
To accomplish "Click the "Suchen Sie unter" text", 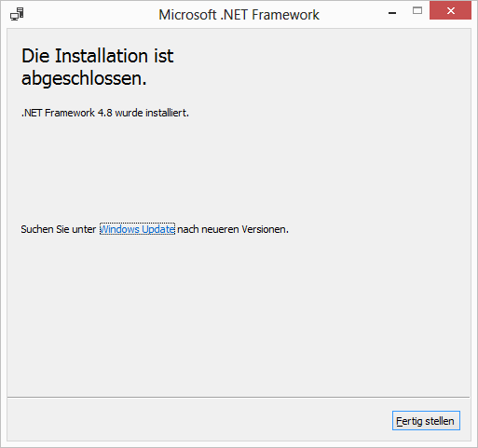I will [59, 229].
